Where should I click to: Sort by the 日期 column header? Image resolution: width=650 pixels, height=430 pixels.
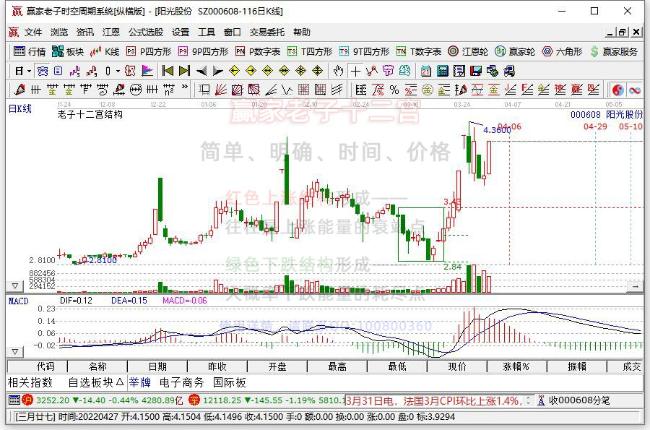pyautogui.click(x=158, y=367)
